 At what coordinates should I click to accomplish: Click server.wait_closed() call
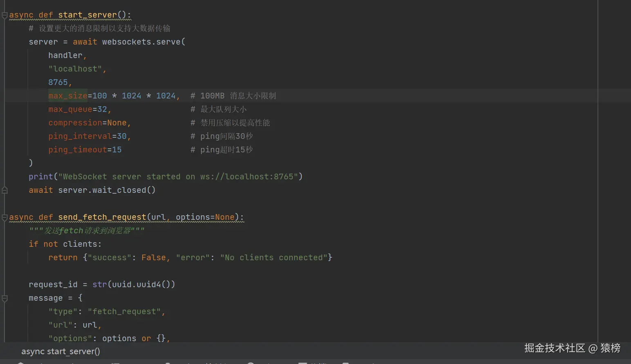tap(107, 190)
